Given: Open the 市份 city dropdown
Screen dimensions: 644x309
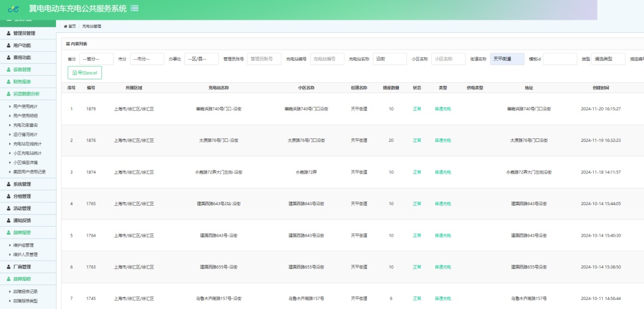Looking at the screenshot, I should point(147,59).
